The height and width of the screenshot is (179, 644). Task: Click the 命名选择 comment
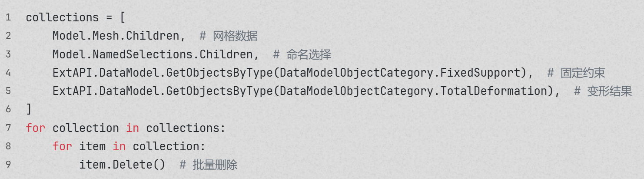(309, 54)
